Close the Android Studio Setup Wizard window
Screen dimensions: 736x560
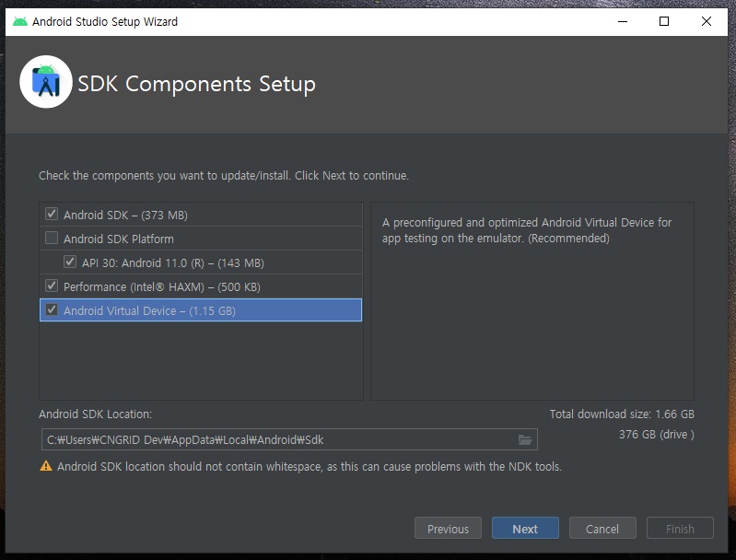click(x=706, y=21)
